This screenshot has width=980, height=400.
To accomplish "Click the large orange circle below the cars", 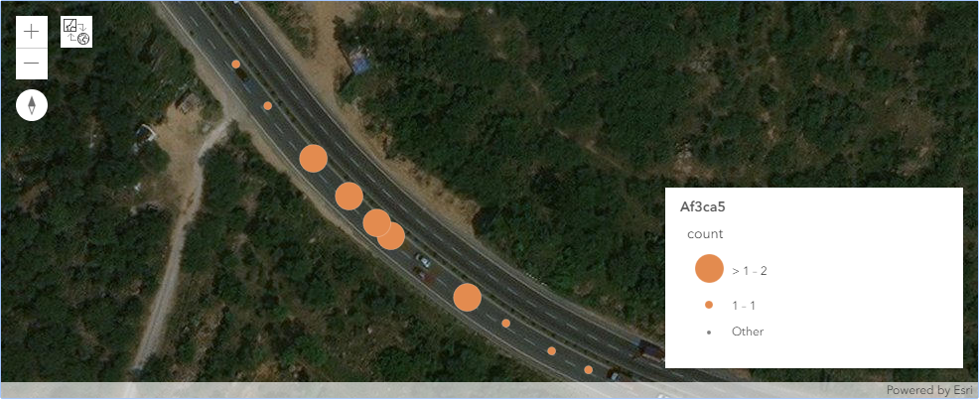I will coord(467,297).
